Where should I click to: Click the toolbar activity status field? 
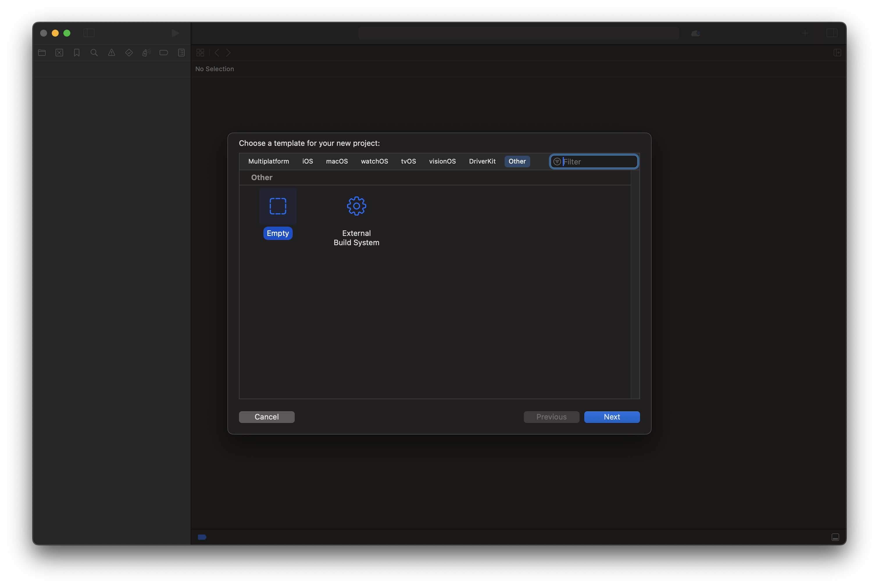519,33
